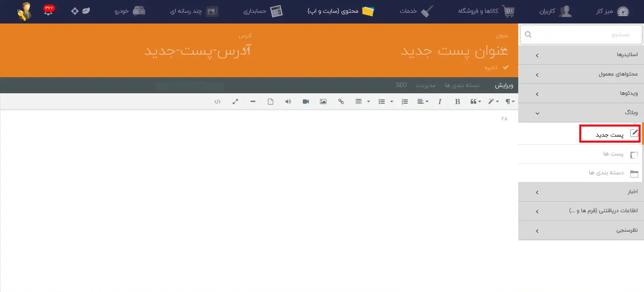This screenshot has height=292, width=644.
Task: Open the کالاها و فروشگاه menu
Action: tap(486, 11)
